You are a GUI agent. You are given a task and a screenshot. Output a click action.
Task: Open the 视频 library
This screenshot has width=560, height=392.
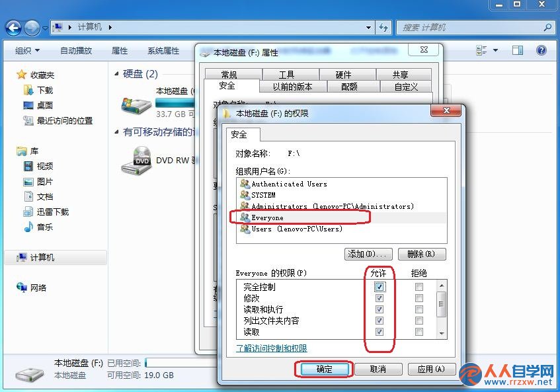pyautogui.click(x=38, y=166)
